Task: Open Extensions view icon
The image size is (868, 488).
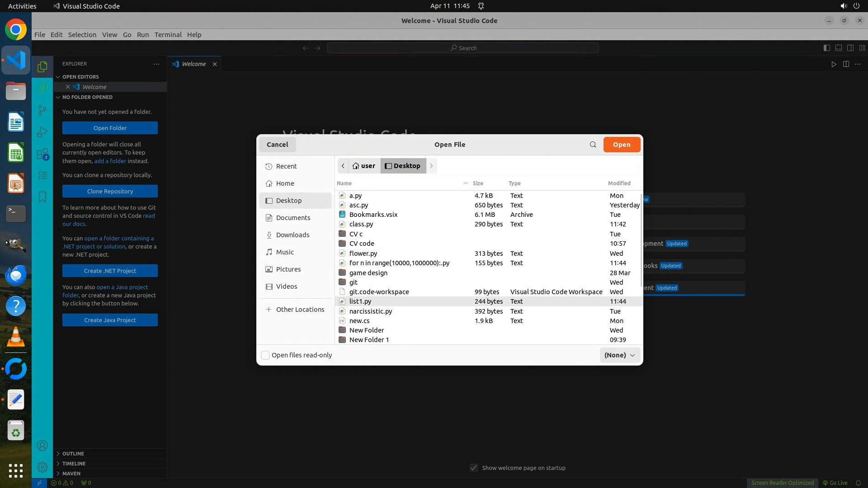Action: [42, 154]
